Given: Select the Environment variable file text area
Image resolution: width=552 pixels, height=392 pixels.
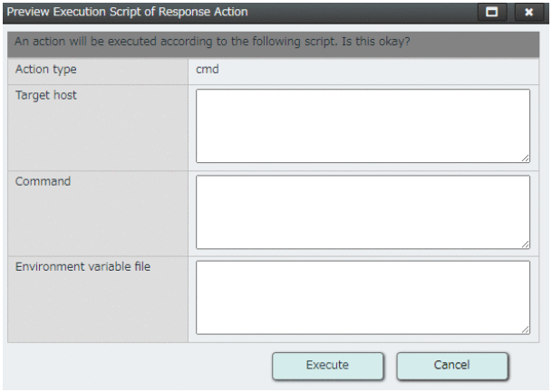Looking at the screenshot, I should coord(363,298).
